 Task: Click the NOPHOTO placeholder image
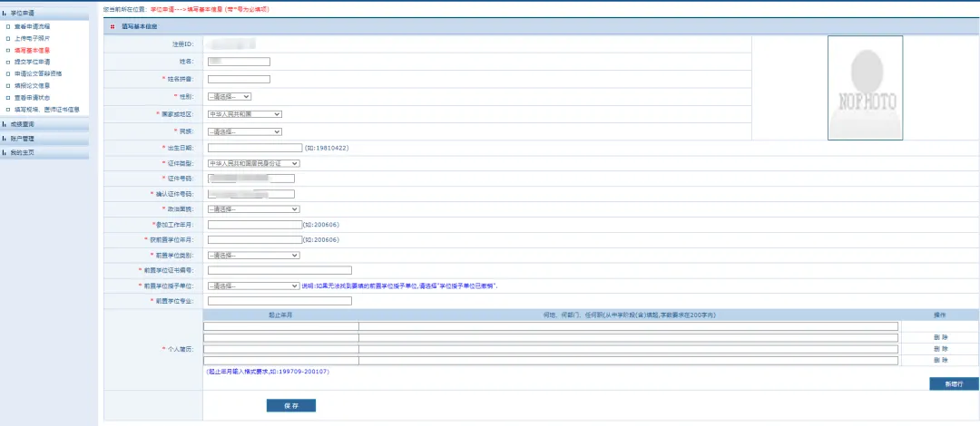tap(865, 88)
